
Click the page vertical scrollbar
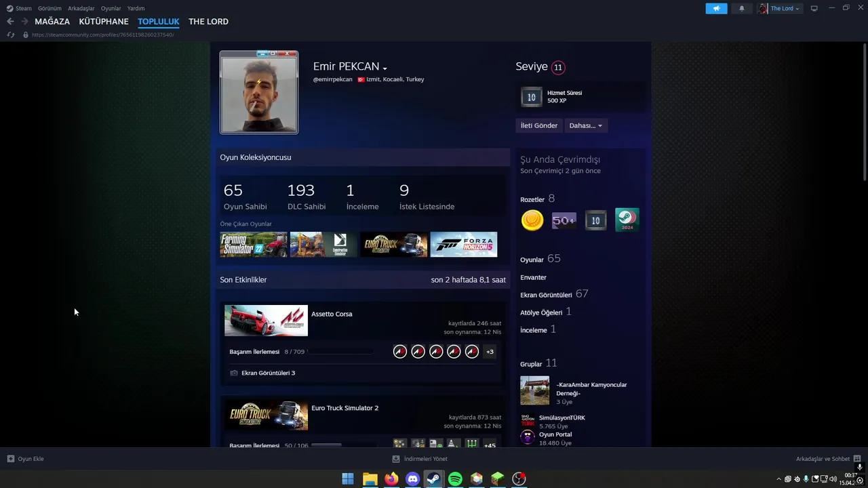pyautogui.click(x=864, y=112)
